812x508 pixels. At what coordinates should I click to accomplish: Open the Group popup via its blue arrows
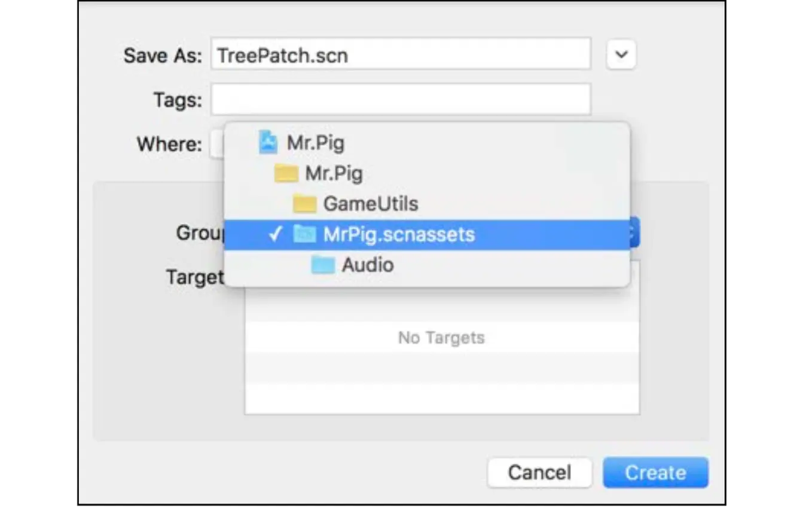click(634, 234)
